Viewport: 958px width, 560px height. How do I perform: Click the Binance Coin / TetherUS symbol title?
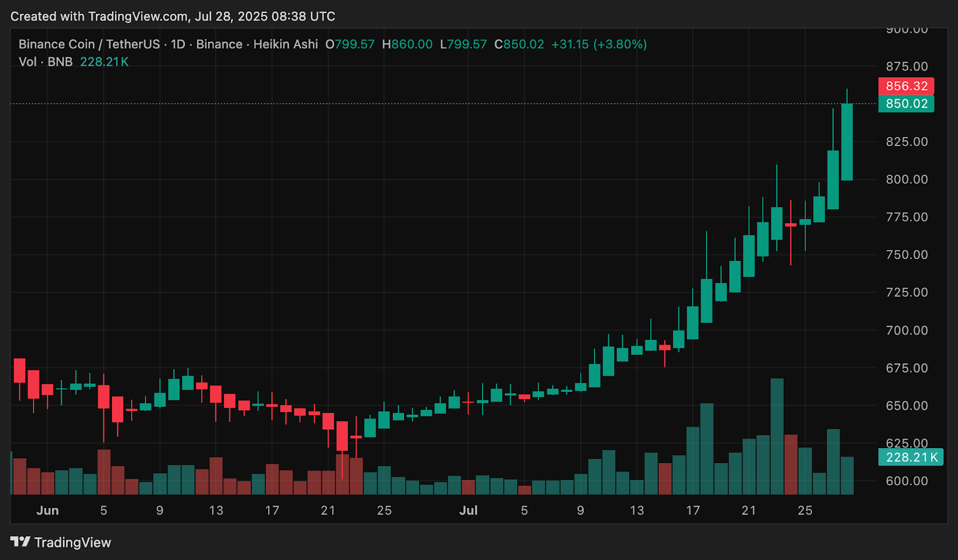pyautogui.click(x=89, y=44)
